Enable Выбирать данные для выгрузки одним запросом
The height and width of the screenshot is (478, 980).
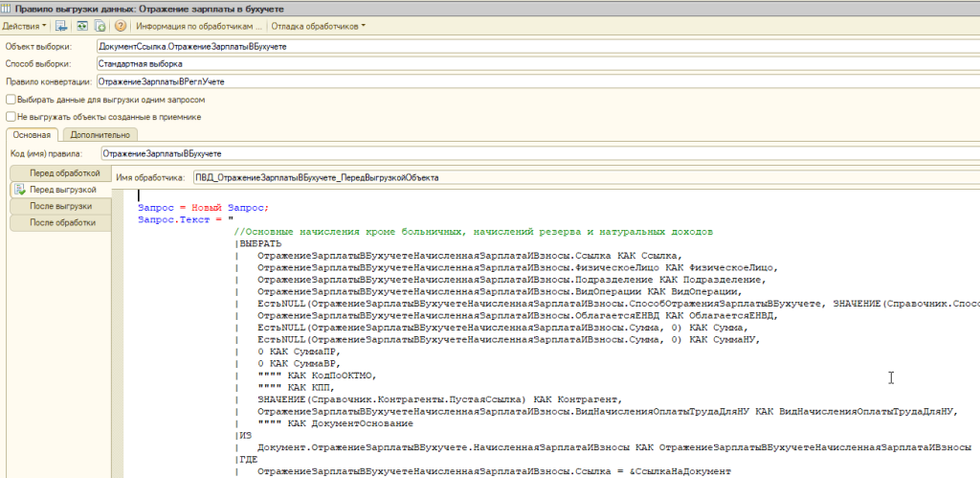[x=11, y=99]
